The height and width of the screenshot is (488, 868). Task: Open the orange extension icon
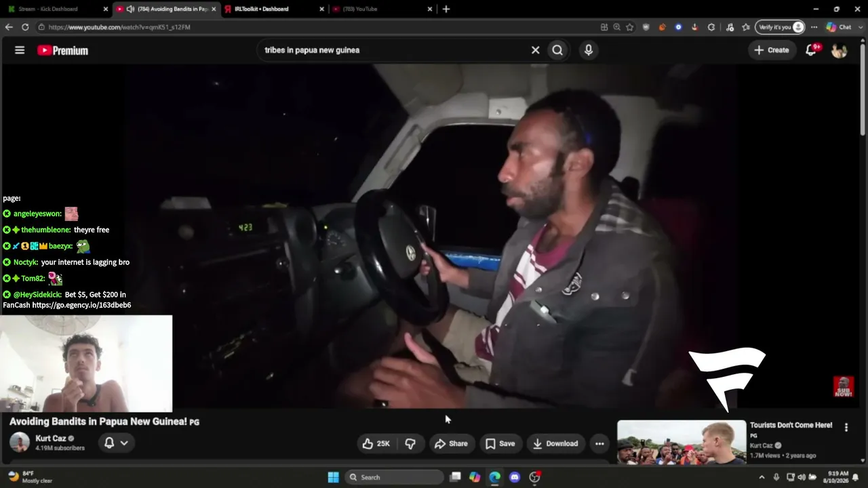(662, 27)
